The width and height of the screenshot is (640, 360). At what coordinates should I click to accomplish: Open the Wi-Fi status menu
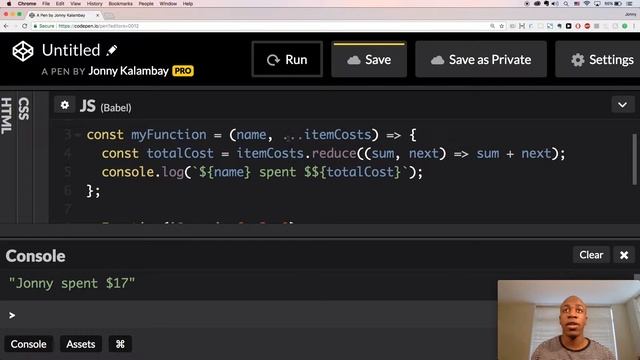(x=587, y=4)
